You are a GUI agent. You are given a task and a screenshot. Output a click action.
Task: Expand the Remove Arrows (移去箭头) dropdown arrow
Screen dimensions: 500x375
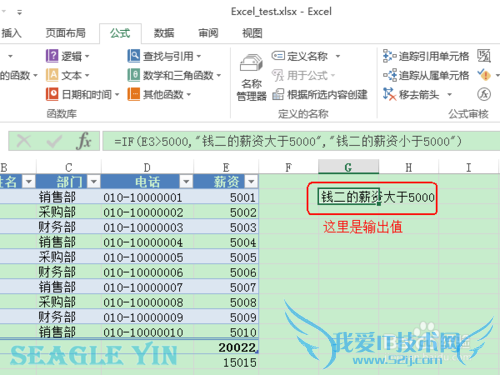(449, 95)
